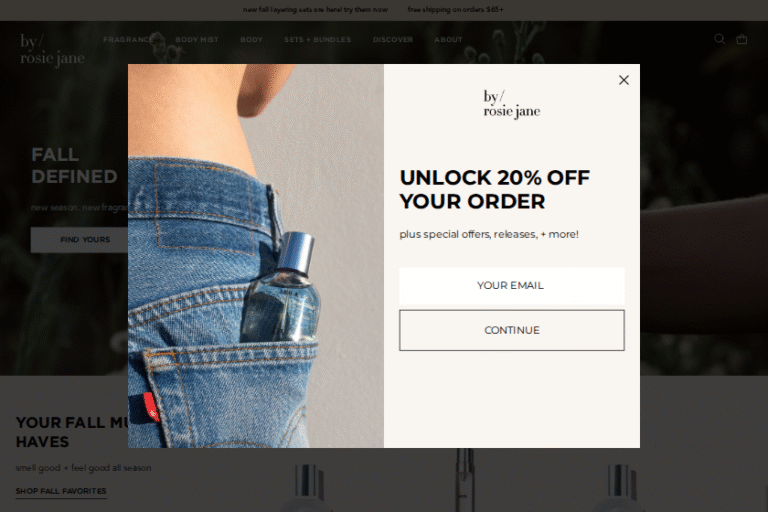Follow the Shop Fall Favorites link
Viewport: 768px width, 512px height.
coord(61,491)
